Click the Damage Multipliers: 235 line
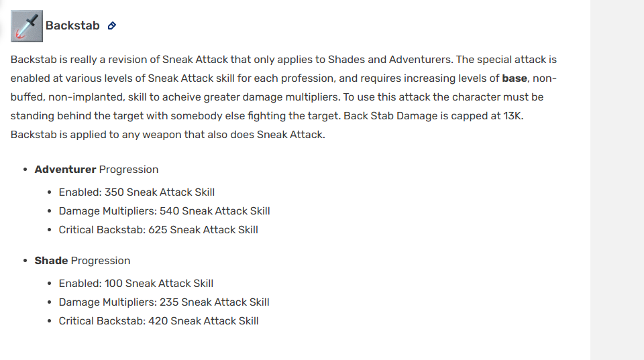Viewport: 644px width, 360px height. [x=164, y=302]
